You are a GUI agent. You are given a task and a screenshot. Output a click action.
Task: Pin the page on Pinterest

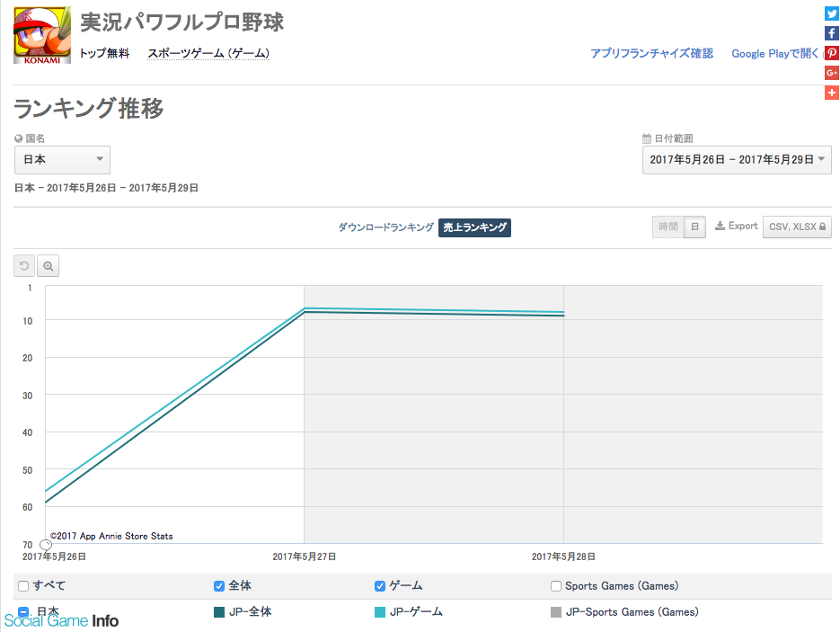[831, 53]
